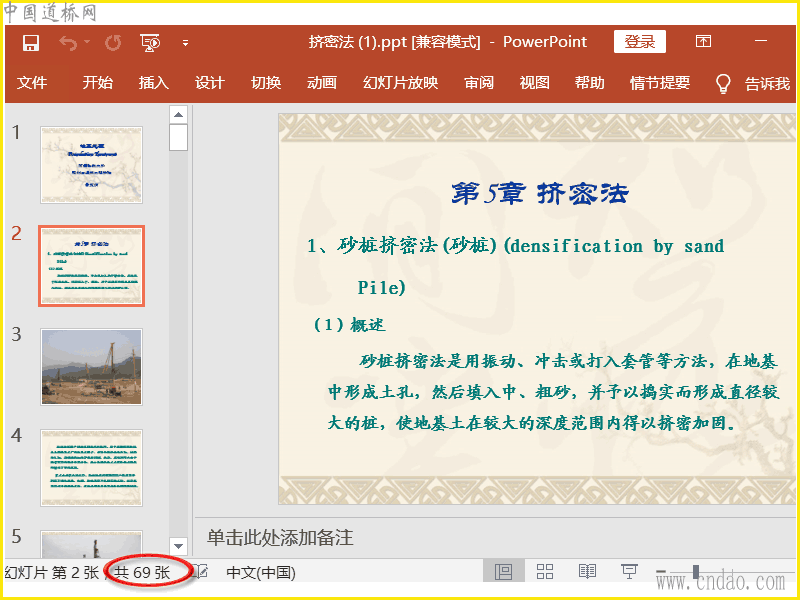Click the slide title 第5章 挤密法
The height and width of the screenshot is (600, 800).
click(540, 194)
